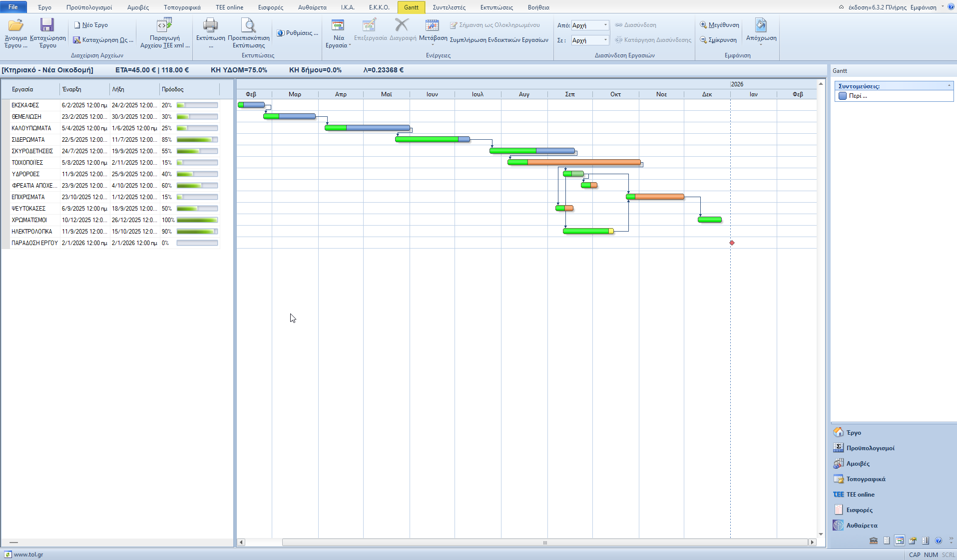Image resolution: width=957 pixels, height=560 pixels.
Task: Zoom in with Μεγέθυνση
Action: point(719,25)
